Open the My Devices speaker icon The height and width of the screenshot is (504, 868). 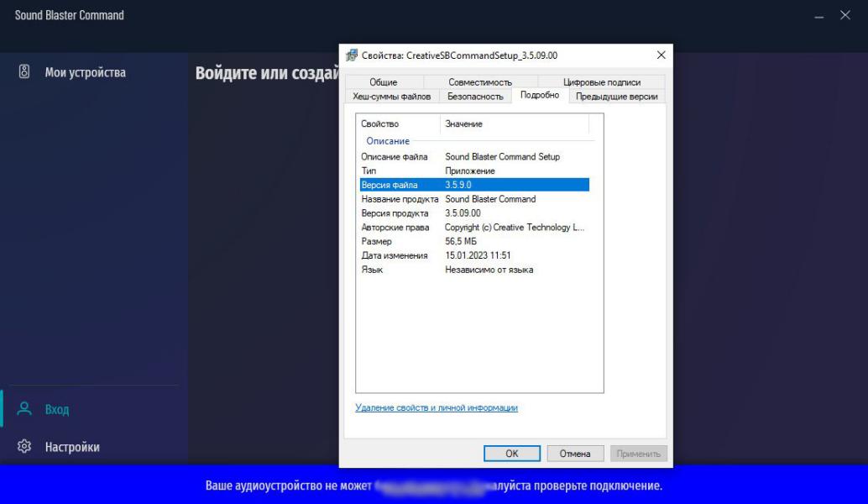coord(24,71)
